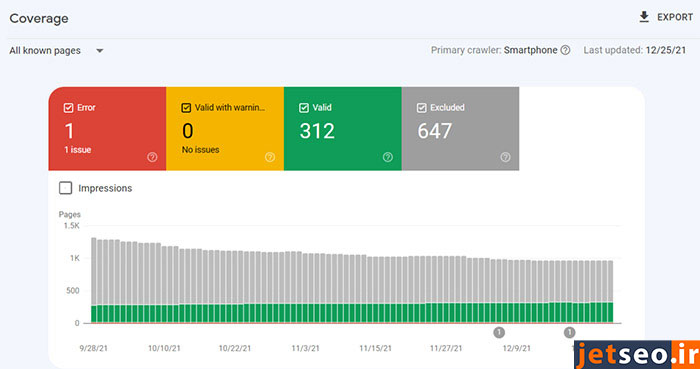Toggle the Valid with warnings checkbox
The image size is (700, 369).
[186, 108]
